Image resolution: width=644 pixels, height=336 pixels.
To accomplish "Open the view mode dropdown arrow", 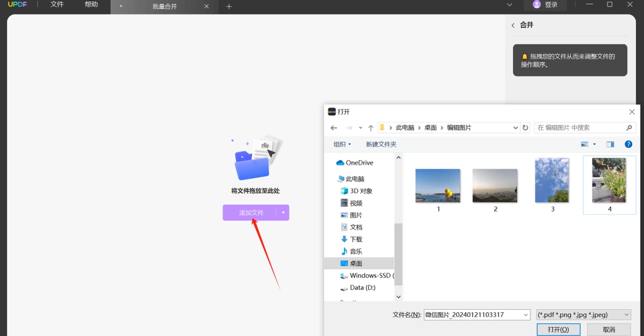I will (594, 144).
